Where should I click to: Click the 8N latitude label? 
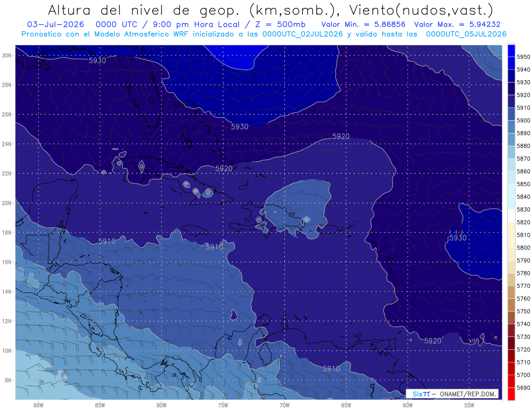pyautogui.click(x=7, y=380)
